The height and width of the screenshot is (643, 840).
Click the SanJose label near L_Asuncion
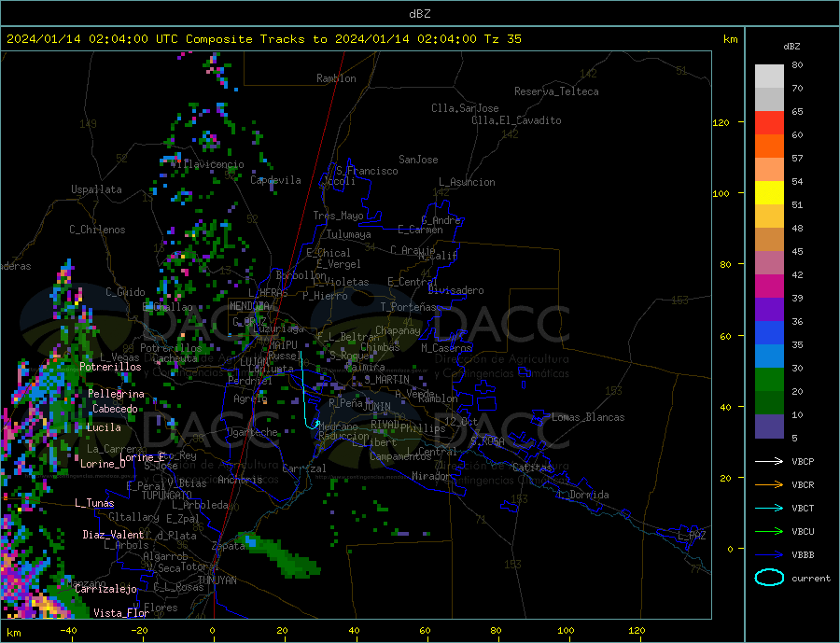click(x=418, y=160)
